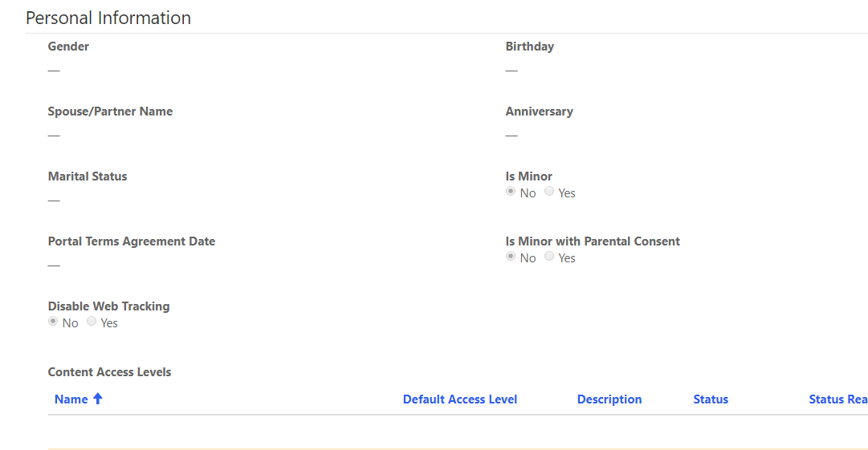This screenshot has height=450, width=868.
Task: Sort the table by the Name column
Action: click(x=71, y=399)
